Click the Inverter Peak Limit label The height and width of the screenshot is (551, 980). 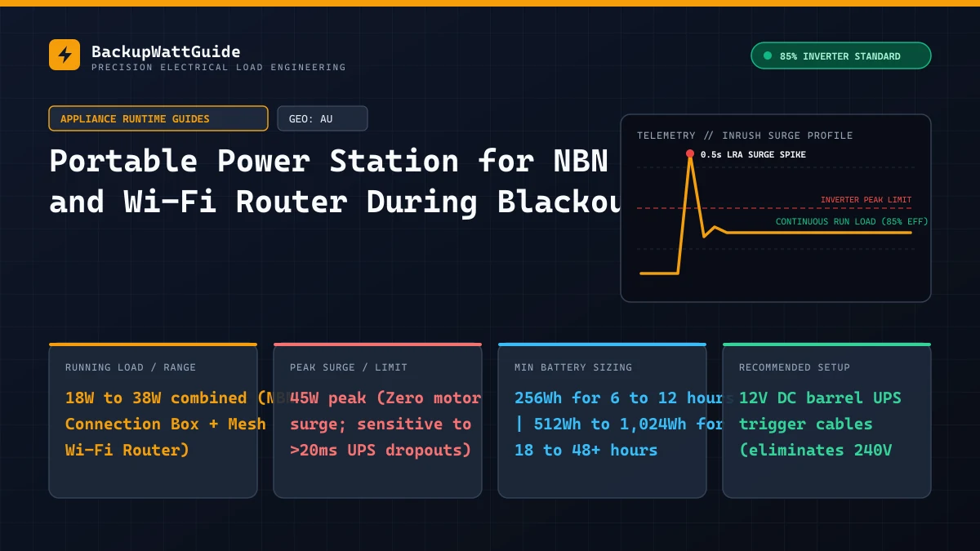[x=866, y=200]
